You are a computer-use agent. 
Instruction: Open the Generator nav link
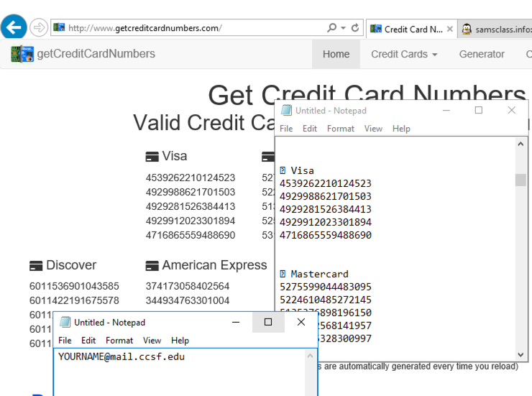click(482, 54)
